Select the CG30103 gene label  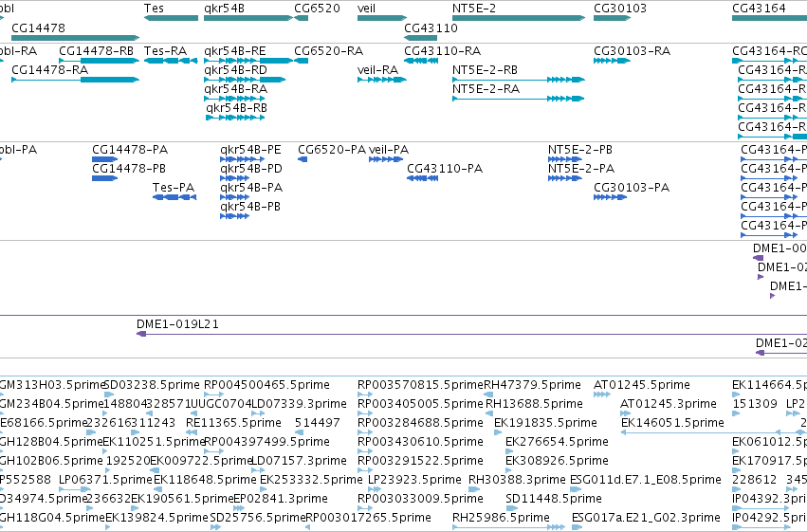[x=620, y=9]
